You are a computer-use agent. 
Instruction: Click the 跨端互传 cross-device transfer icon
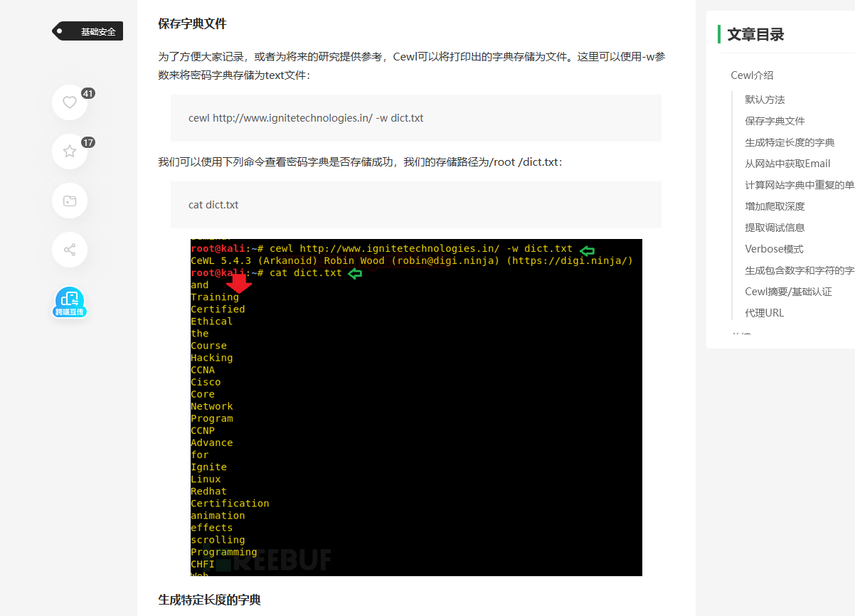(69, 302)
